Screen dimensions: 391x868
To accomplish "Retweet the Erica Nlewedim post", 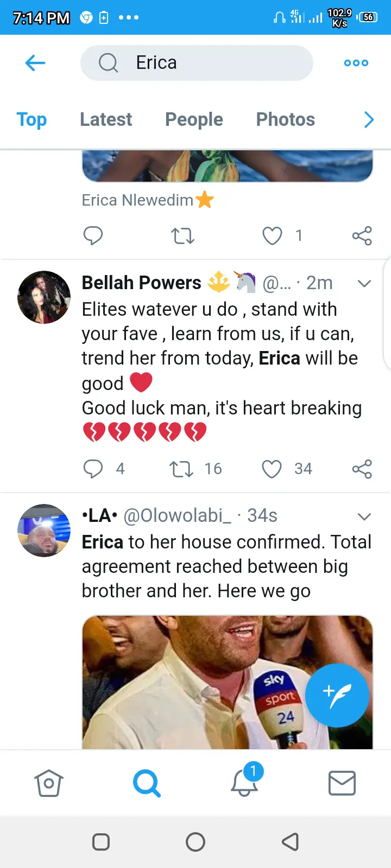I will [182, 236].
